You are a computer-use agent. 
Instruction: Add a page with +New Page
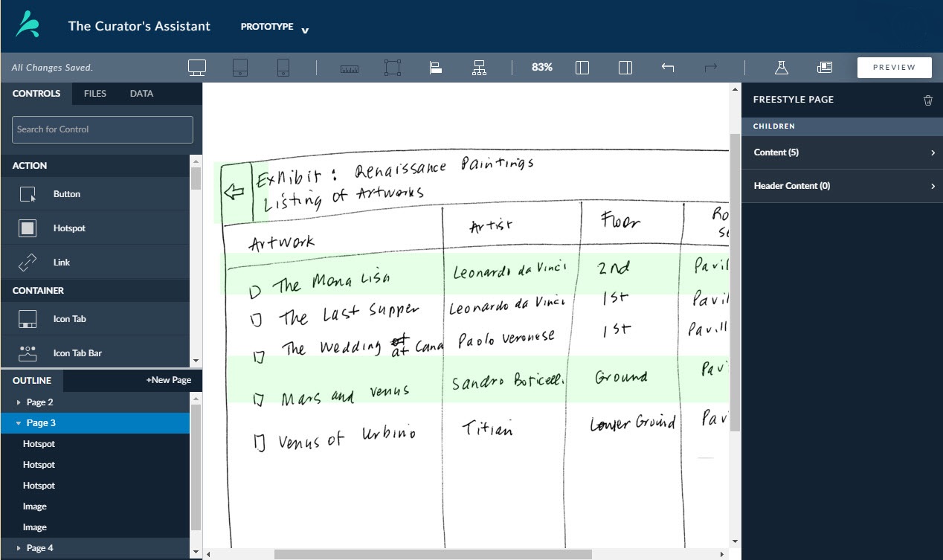tap(168, 380)
